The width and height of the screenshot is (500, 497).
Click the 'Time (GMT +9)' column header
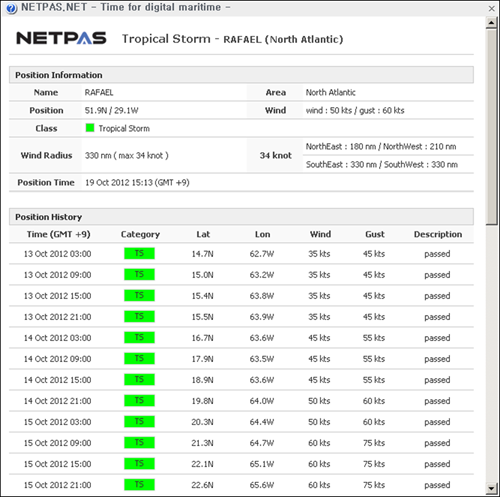click(59, 234)
